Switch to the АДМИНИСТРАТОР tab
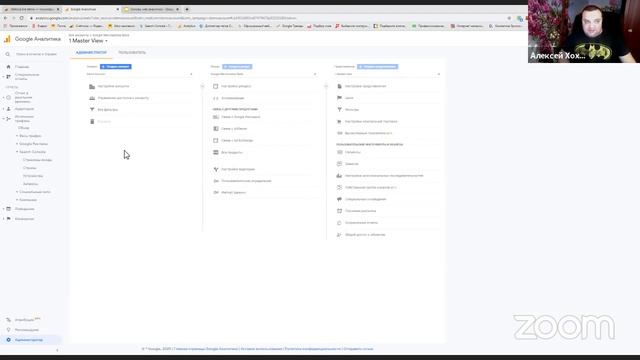The width and height of the screenshot is (640, 360). (91, 53)
